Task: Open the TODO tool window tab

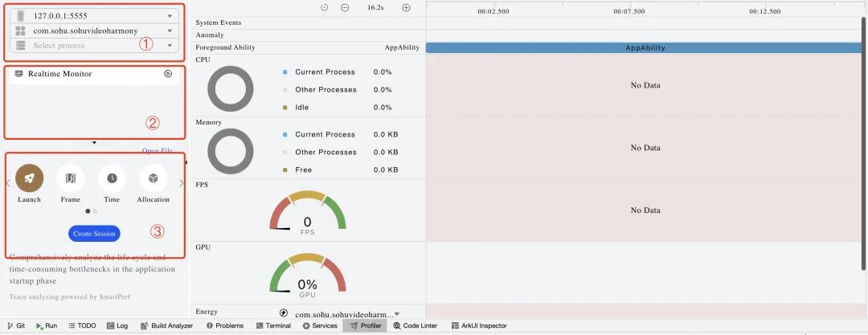Action: coord(82,325)
